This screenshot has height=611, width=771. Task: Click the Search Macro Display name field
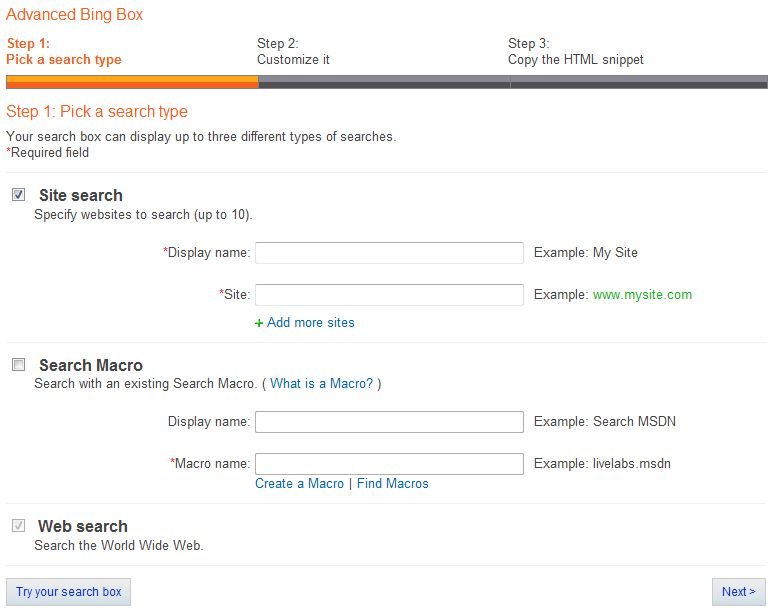[389, 422]
